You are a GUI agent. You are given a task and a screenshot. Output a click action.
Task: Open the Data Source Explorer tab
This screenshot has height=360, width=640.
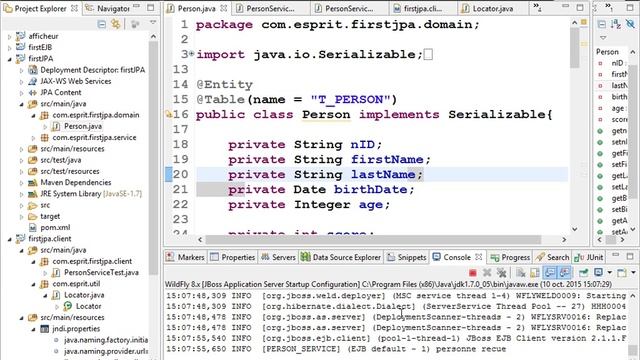341,257
